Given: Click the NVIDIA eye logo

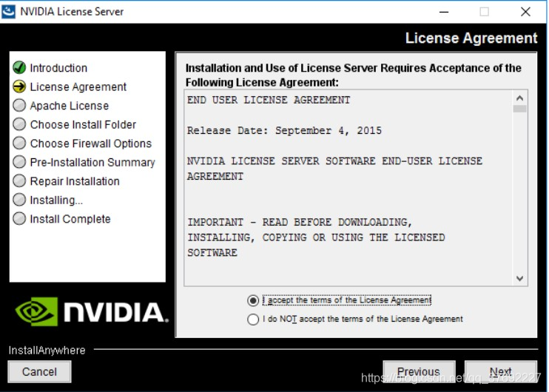Looking at the screenshot, I should pyautogui.click(x=36, y=311).
